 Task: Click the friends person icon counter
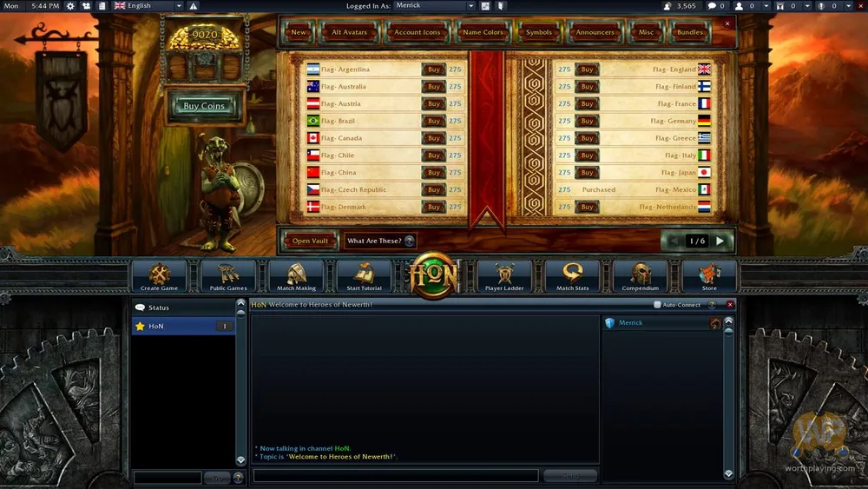point(739,6)
